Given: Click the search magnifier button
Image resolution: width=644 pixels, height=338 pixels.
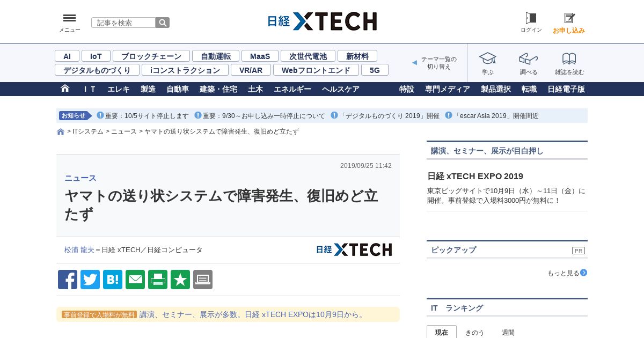Looking at the screenshot, I should [x=163, y=23].
